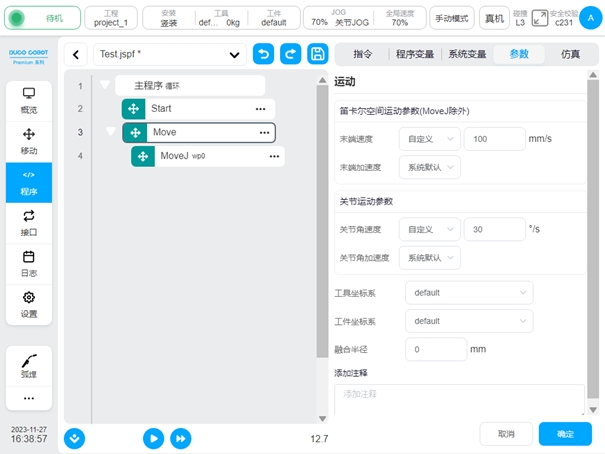Viewport: 605px width, 454px height.
Task: Open the 日志 (Log) sidebar panel
Action: (x=29, y=264)
